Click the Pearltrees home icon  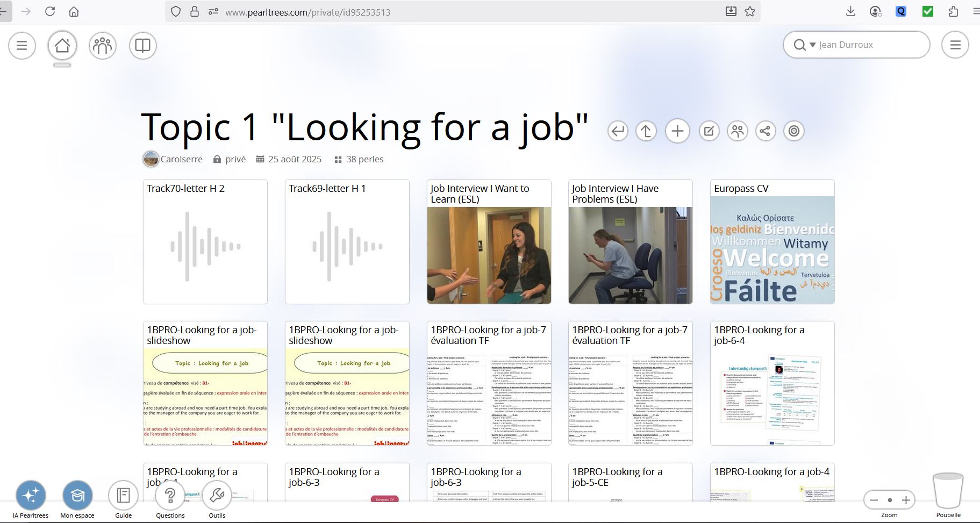coord(62,45)
